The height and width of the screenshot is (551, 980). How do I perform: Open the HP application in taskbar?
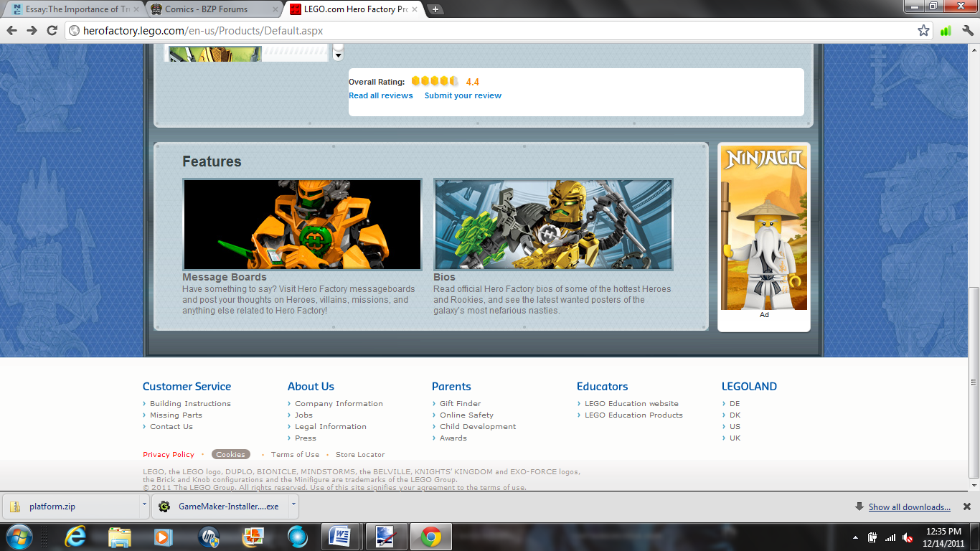208,537
